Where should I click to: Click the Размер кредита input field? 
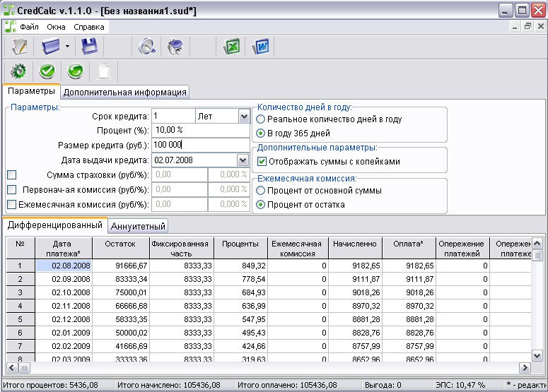[x=200, y=145]
